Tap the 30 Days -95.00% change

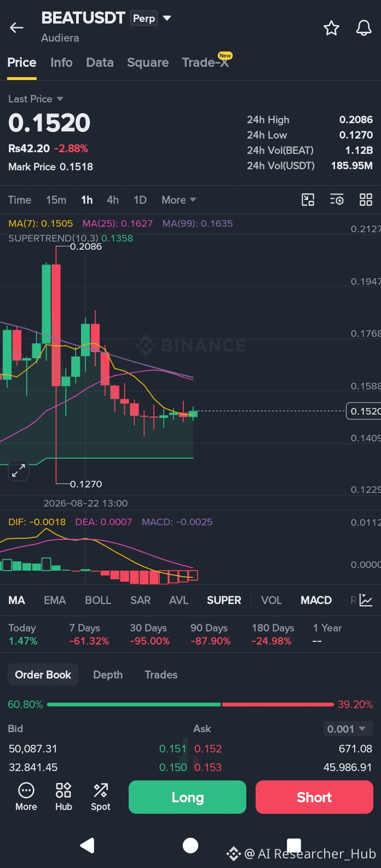[x=149, y=634]
